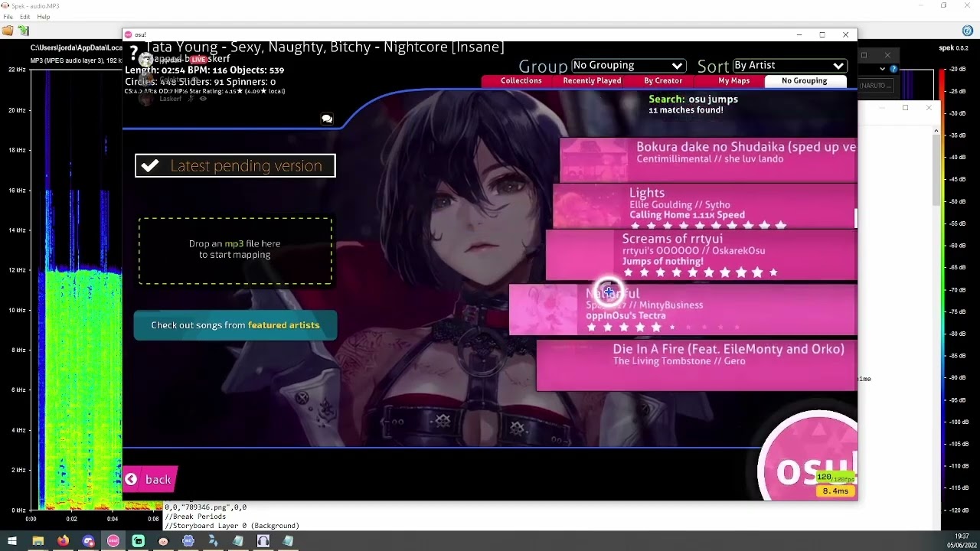Open the green square taskbar app
This screenshot has height=551, width=980.
(139, 541)
